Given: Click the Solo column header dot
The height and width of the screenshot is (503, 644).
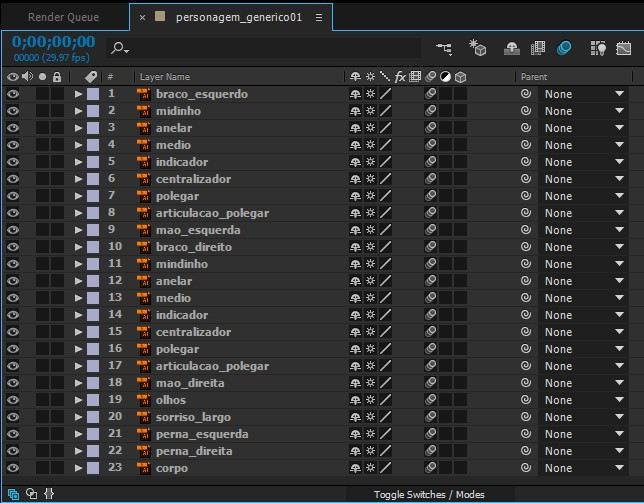Looking at the screenshot, I should click(42, 77).
